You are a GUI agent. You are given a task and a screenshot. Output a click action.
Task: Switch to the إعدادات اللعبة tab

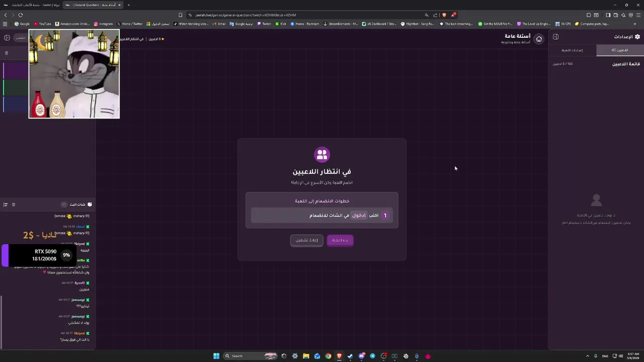coord(573,50)
